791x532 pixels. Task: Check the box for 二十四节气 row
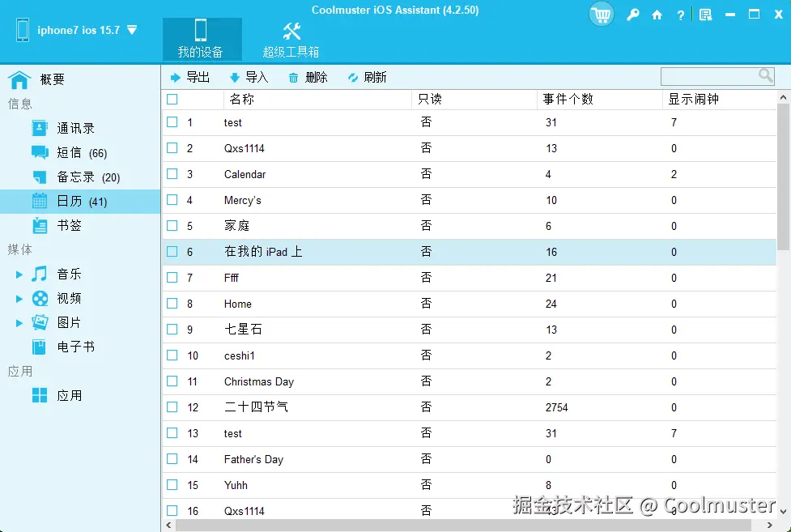(x=172, y=406)
